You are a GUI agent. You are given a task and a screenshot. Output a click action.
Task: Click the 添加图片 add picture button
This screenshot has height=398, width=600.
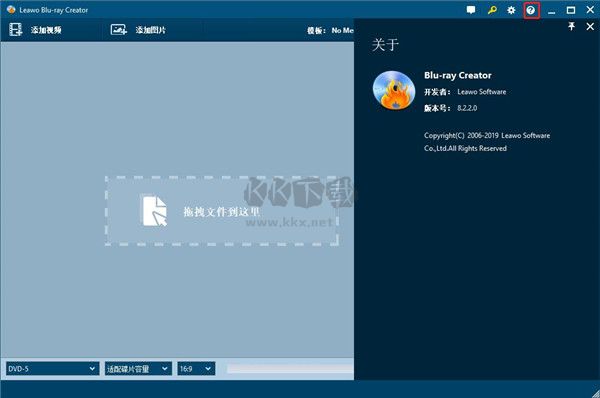click(151, 30)
